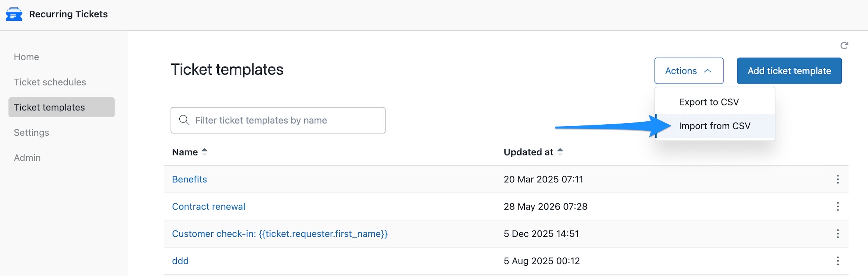Choose Export to CSV from Actions menu
868x276 pixels.
pyautogui.click(x=715, y=102)
